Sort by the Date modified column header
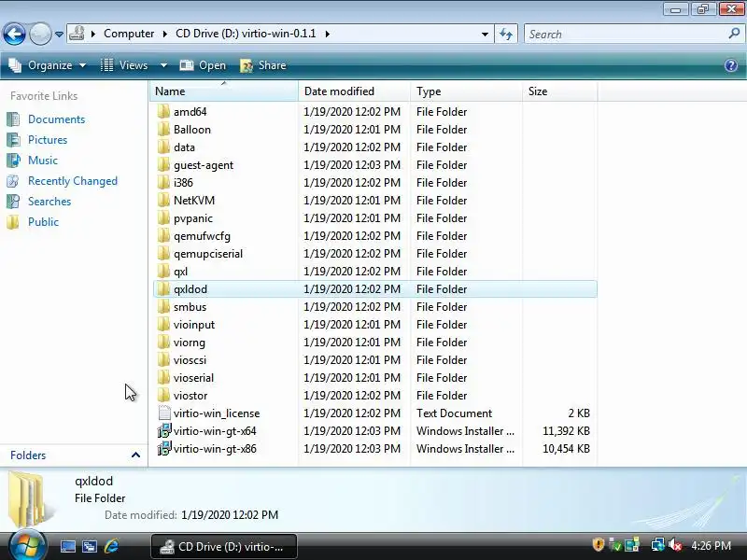 pos(354,91)
